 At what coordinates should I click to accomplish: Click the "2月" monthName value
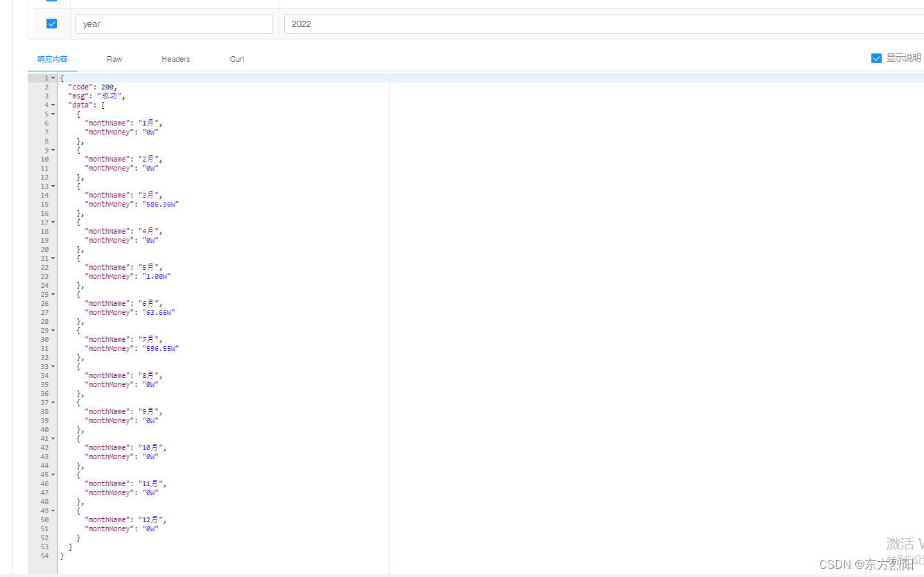[x=148, y=159]
